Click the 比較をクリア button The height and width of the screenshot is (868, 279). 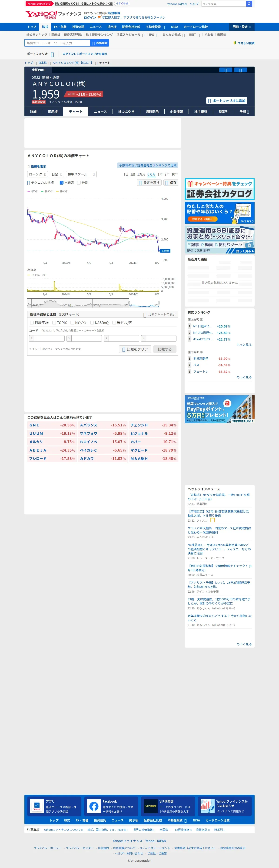(x=135, y=349)
